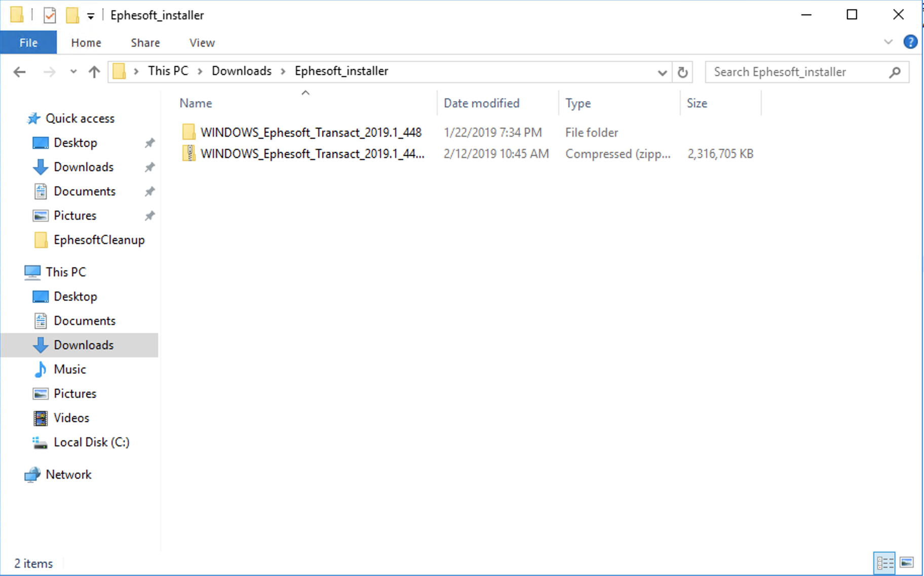Select Network in navigation pane
924x576 pixels.
click(68, 475)
